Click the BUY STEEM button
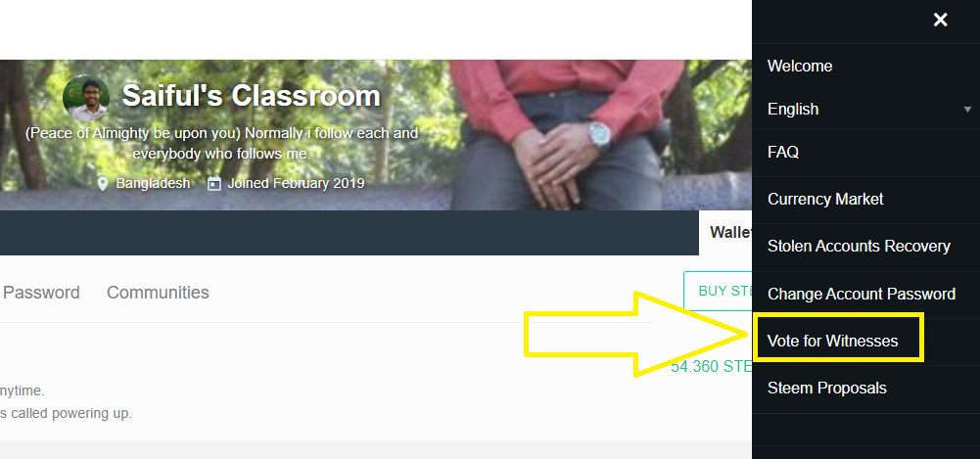 pos(719,291)
